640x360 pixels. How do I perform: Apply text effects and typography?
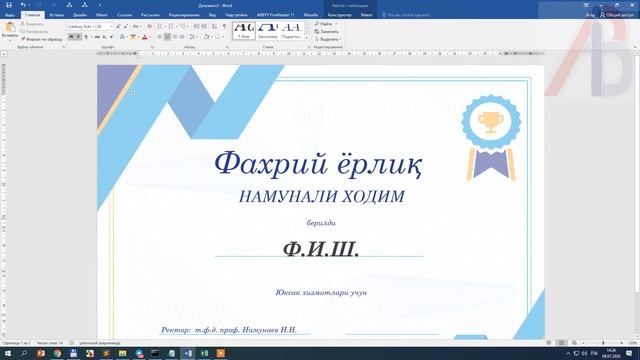click(x=122, y=37)
